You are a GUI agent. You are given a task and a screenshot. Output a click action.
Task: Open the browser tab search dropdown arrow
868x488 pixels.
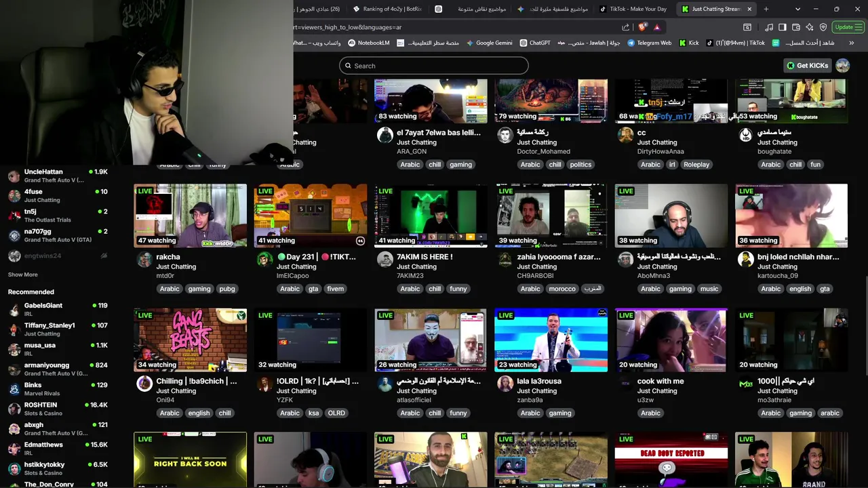[x=797, y=9]
